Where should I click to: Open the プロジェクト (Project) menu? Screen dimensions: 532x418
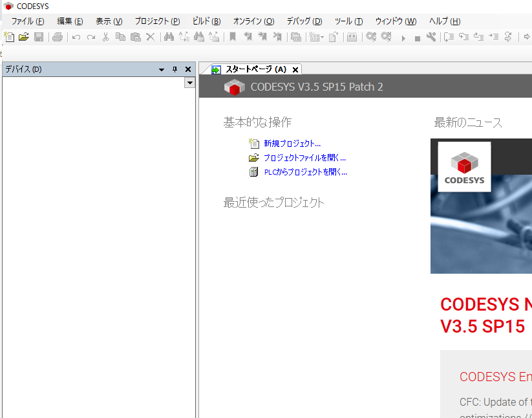pos(158,21)
